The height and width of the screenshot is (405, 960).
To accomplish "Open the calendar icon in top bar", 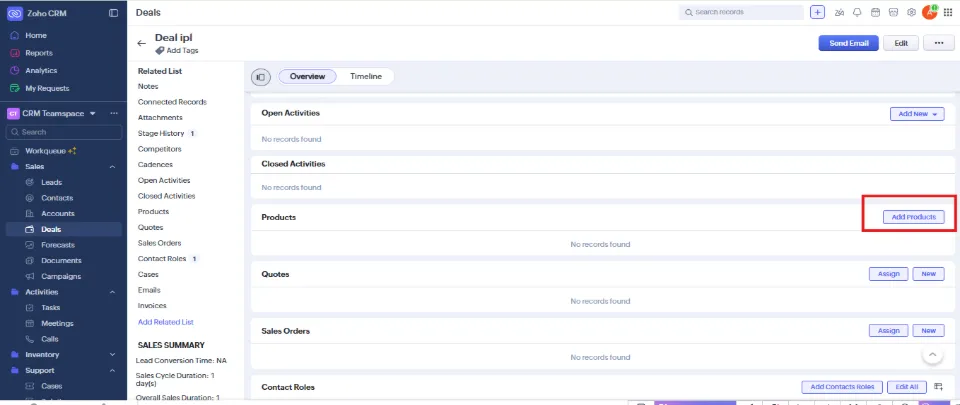I will (x=875, y=12).
